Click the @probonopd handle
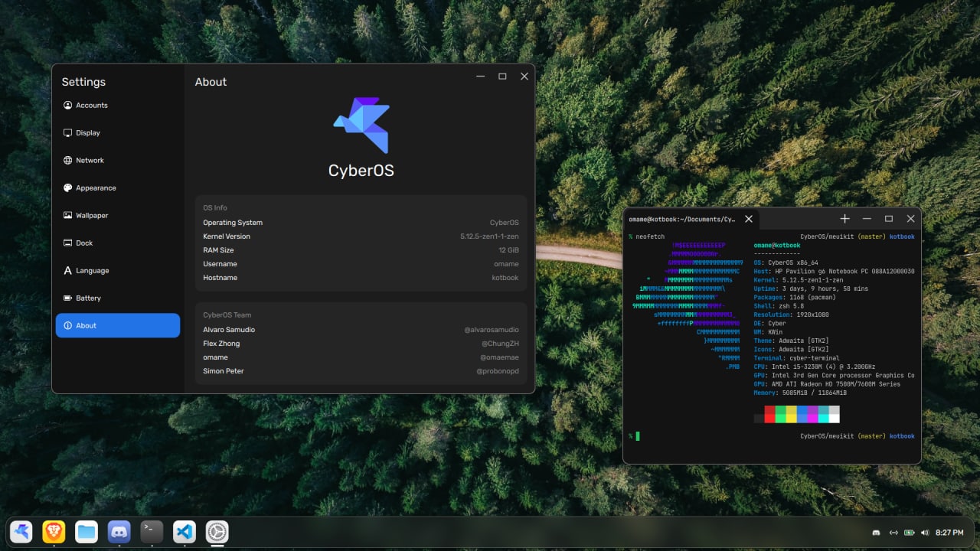Viewport: 980px width, 551px height. (498, 371)
